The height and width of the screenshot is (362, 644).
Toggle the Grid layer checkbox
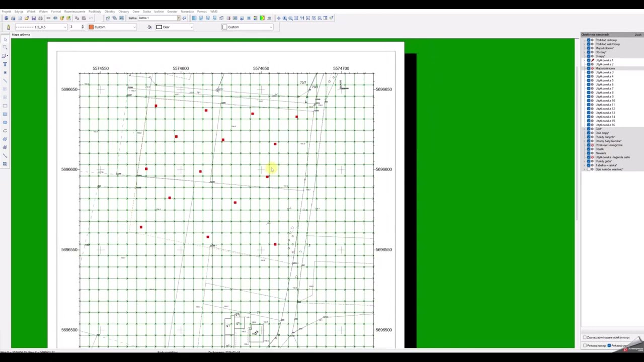tap(589, 129)
